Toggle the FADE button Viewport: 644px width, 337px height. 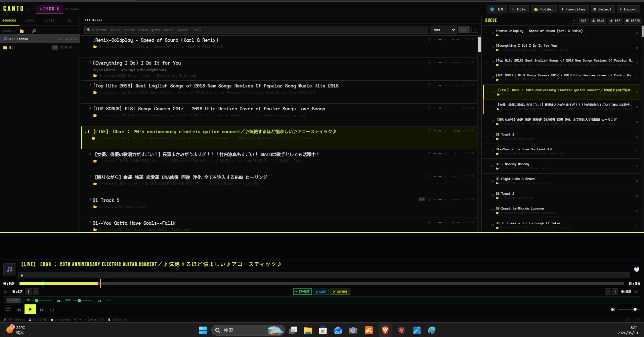click(x=14, y=300)
